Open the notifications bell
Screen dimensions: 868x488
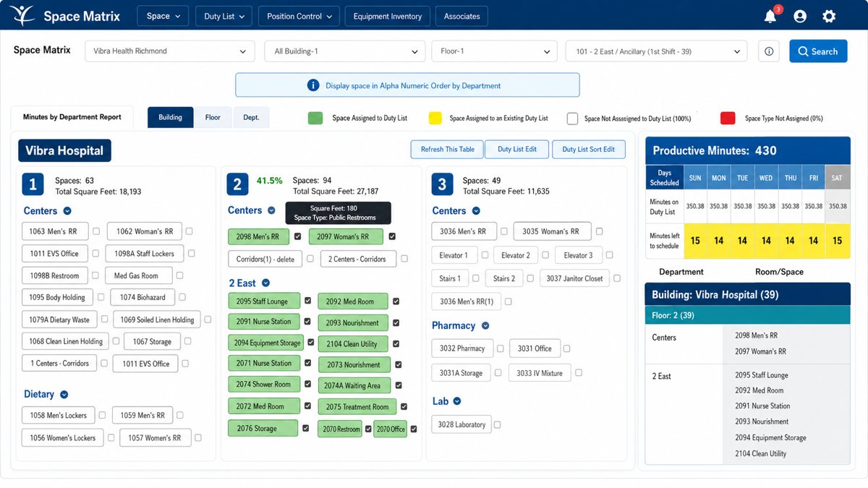click(x=770, y=16)
